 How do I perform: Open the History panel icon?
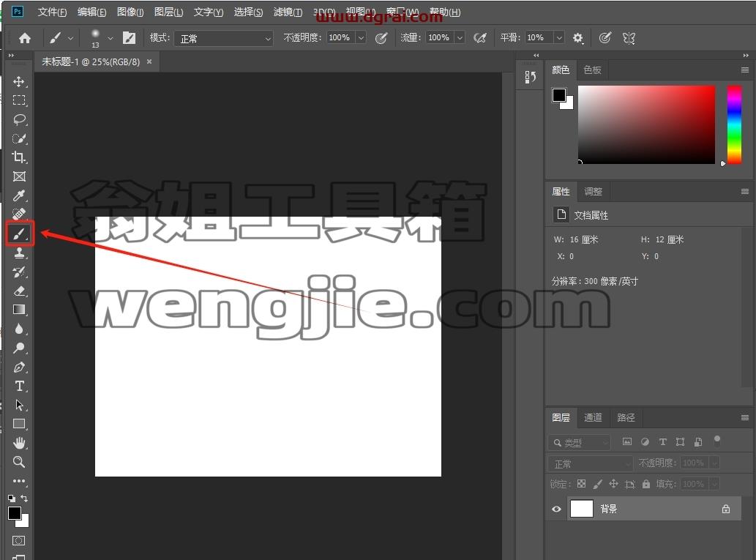[531, 77]
